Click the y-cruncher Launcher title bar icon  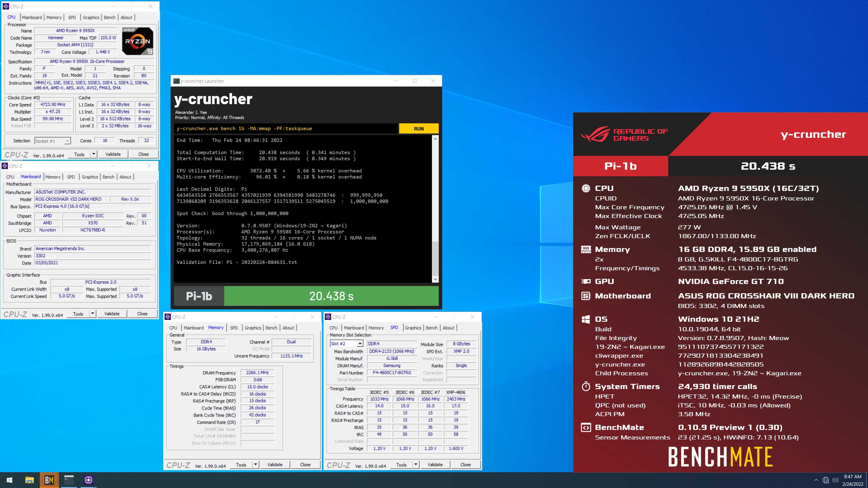click(176, 81)
